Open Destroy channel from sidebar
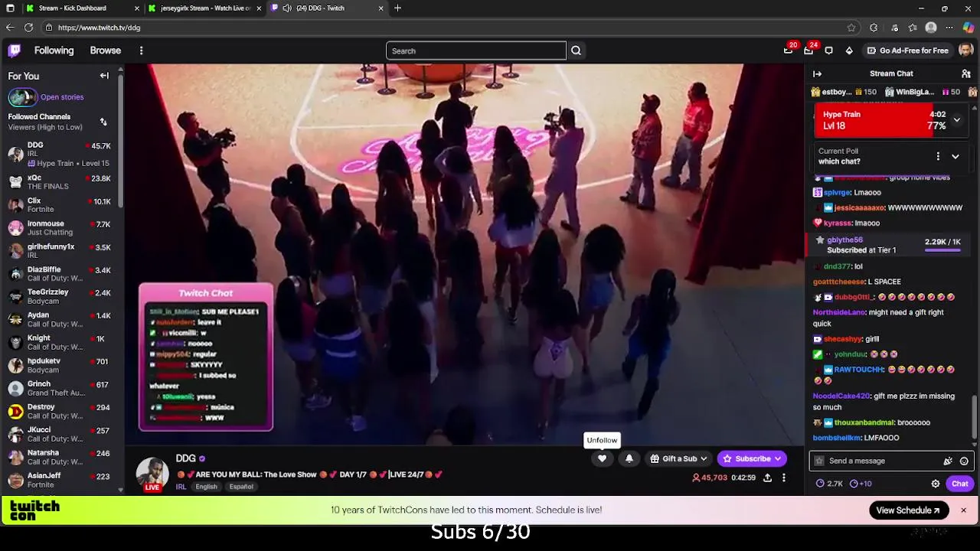980x551 pixels. (60, 411)
